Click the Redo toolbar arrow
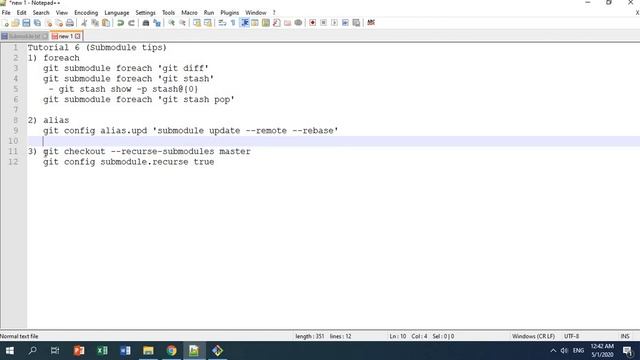Screen dimensions: 640x360 pyautogui.click(x=131, y=23)
